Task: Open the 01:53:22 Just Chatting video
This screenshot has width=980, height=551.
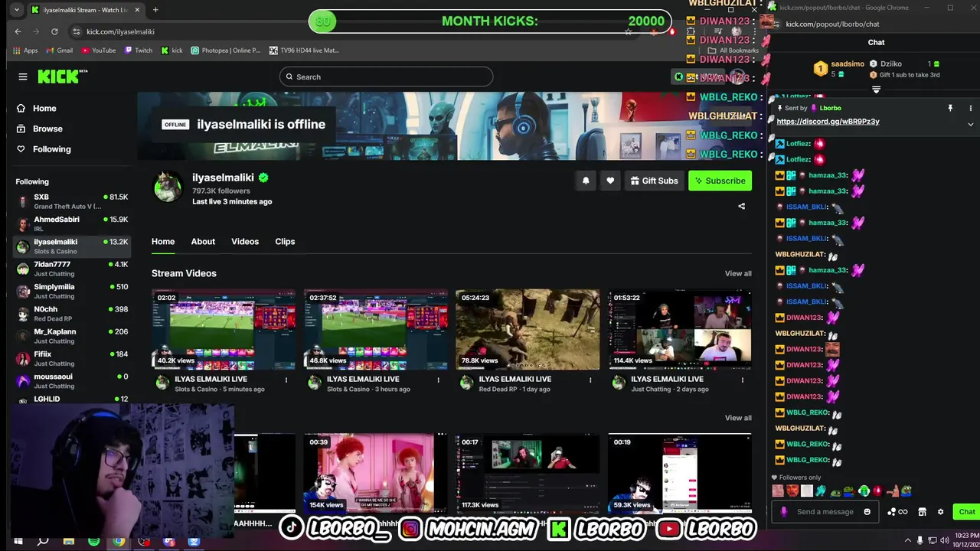Action: pyautogui.click(x=680, y=330)
